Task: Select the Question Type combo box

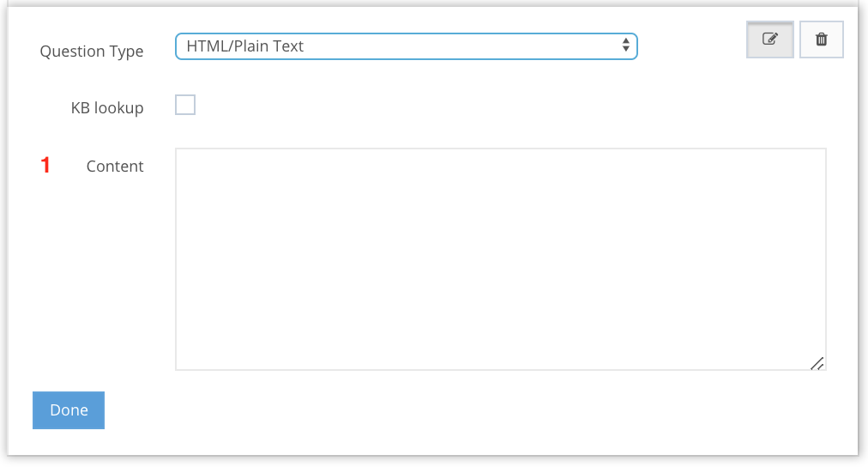Action: click(x=406, y=46)
